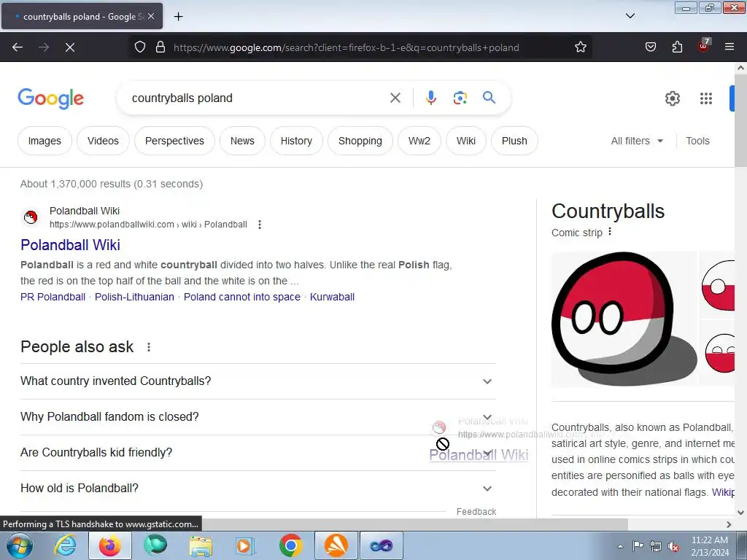Viewport: 747px width, 560px height.
Task: Open more options for Polandball Wiki result
Action: click(x=260, y=225)
